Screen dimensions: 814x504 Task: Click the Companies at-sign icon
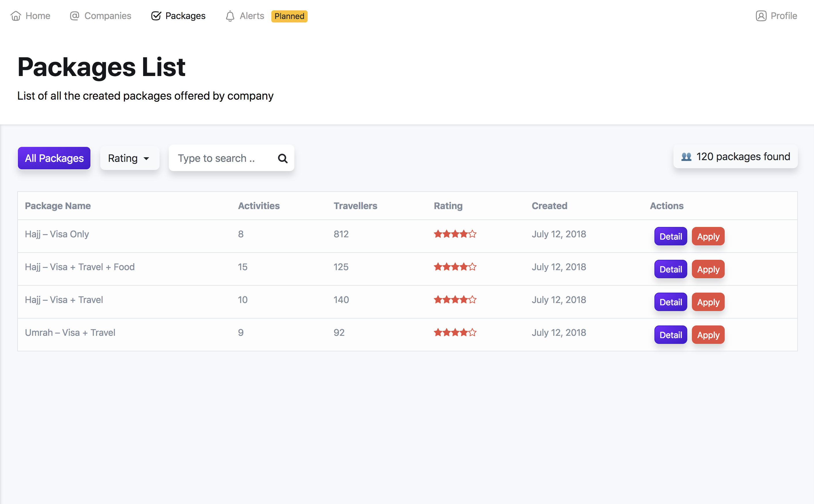[74, 16]
